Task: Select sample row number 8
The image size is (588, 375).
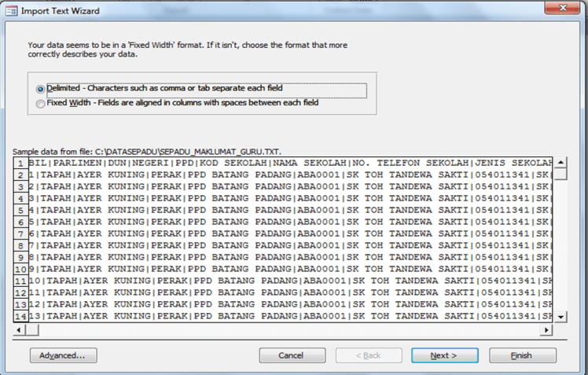Action: point(20,245)
